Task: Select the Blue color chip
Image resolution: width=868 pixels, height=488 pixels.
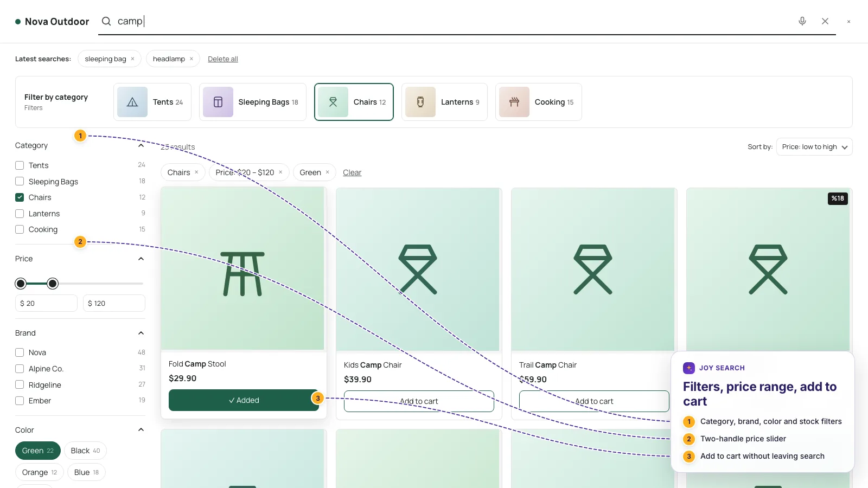Action: (86, 472)
